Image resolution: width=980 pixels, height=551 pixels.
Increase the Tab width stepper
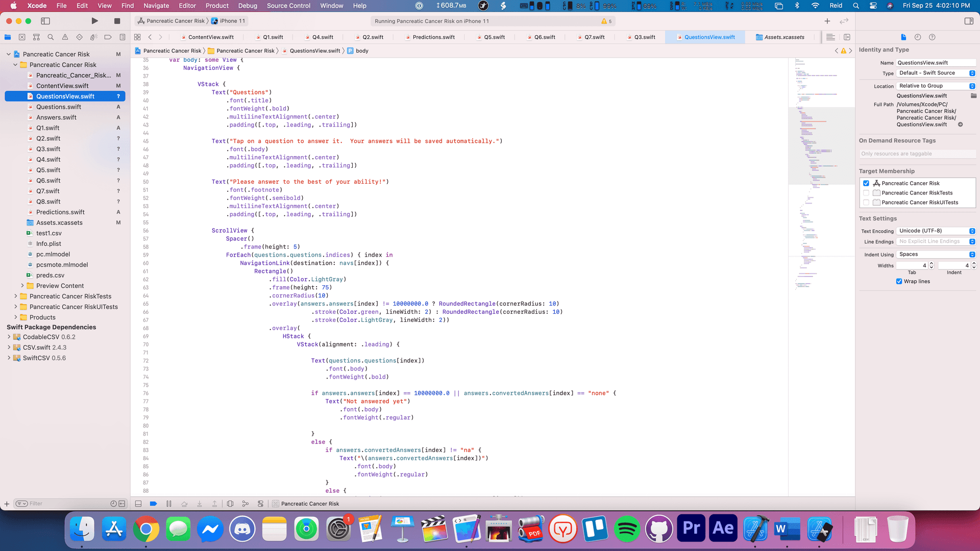pos(932,263)
